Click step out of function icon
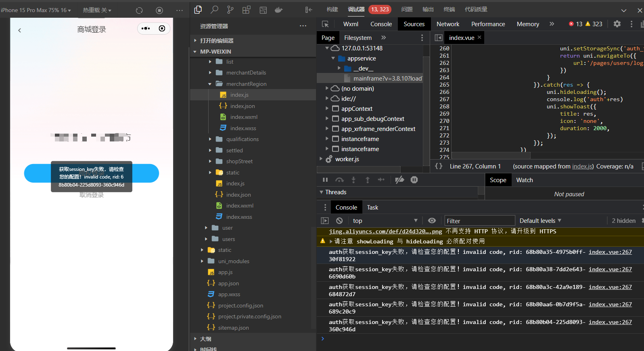 point(368,180)
